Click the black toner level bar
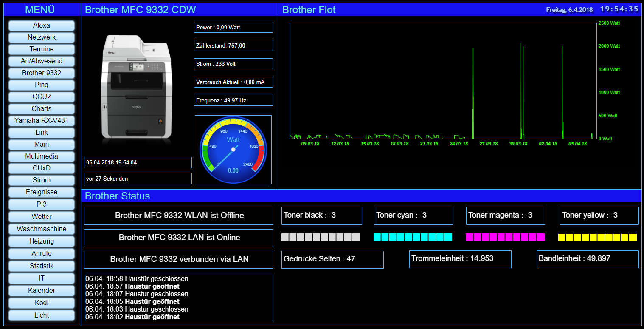644x329 pixels. point(321,237)
